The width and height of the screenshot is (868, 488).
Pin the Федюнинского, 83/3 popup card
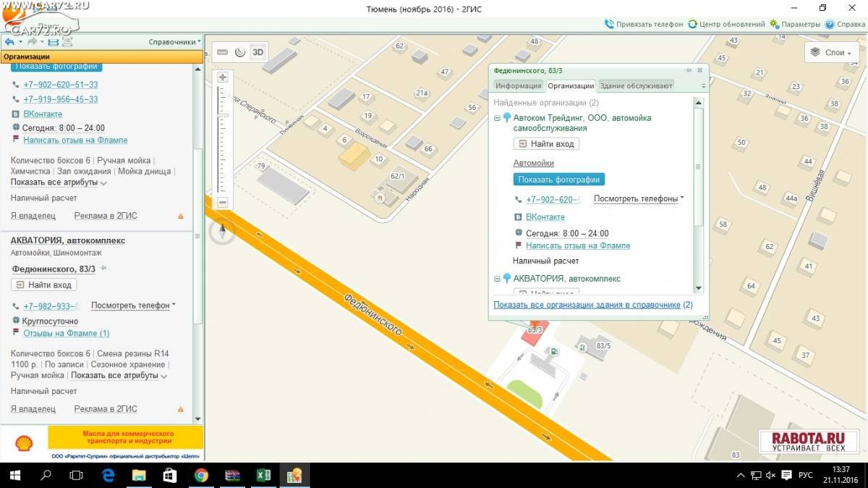pyautogui.click(x=689, y=70)
